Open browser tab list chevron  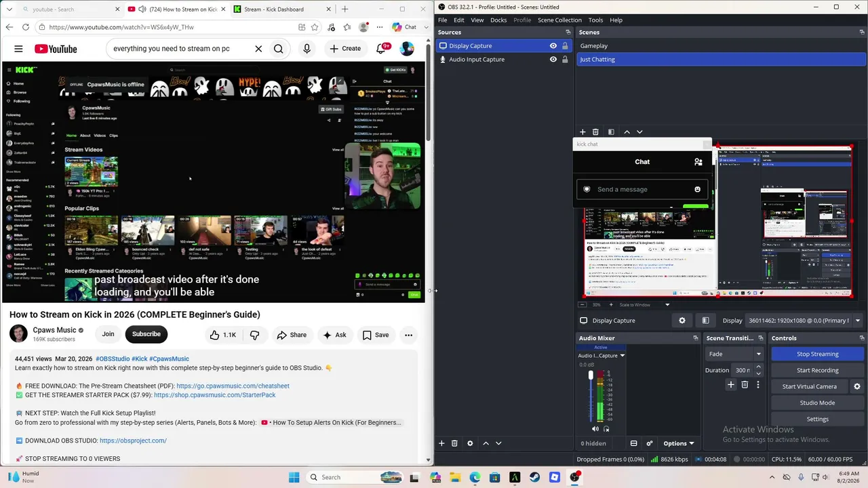click(9, 9)
